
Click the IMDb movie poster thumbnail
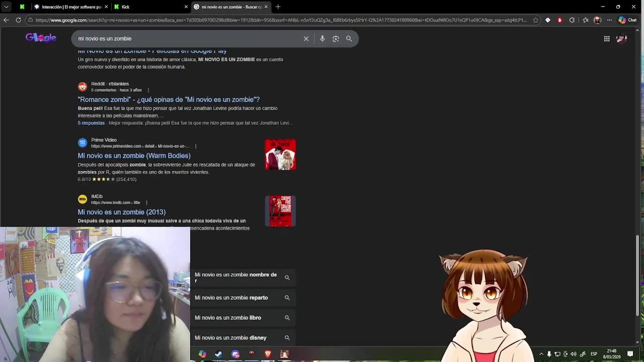coord(280,211)
